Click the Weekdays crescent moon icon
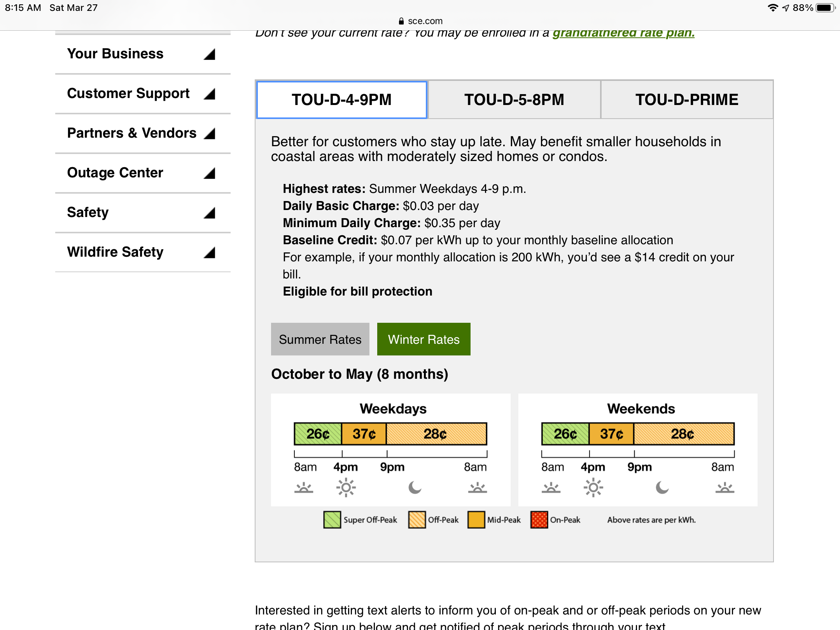The width and height of the screenshot is (840, 630). 415,487
